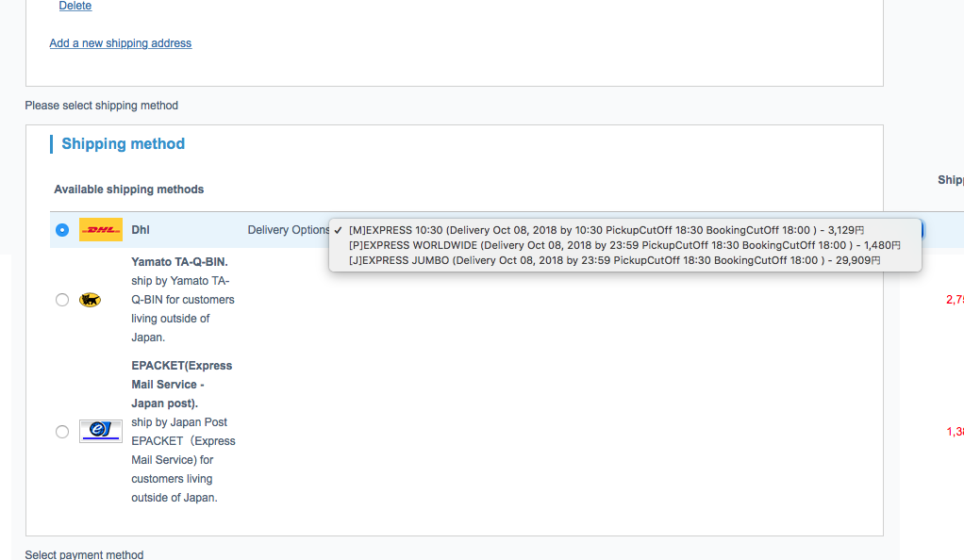This screenshot has height=560, width=964.
Task: Open Add a new shipping address
Action: 121,43
